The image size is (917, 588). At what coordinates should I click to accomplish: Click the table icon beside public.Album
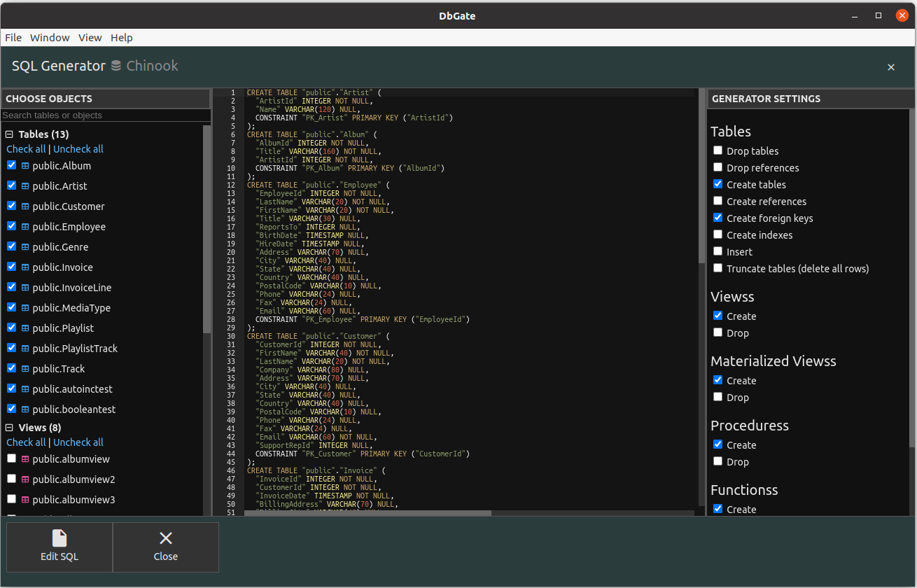(x=25, y=166)
